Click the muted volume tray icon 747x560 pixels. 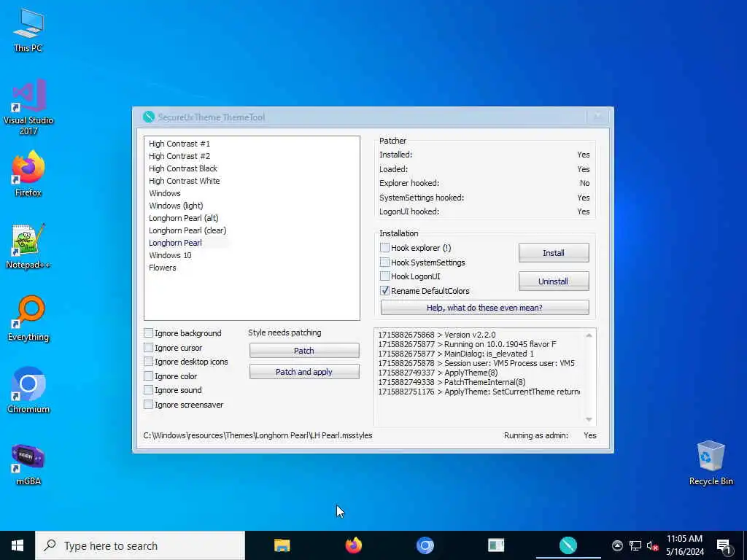click(652, 545)
